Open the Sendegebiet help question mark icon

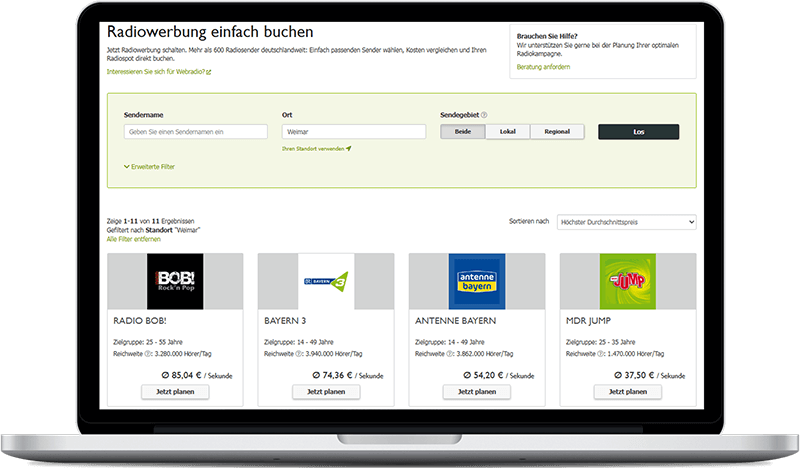[x=484, y=115]
